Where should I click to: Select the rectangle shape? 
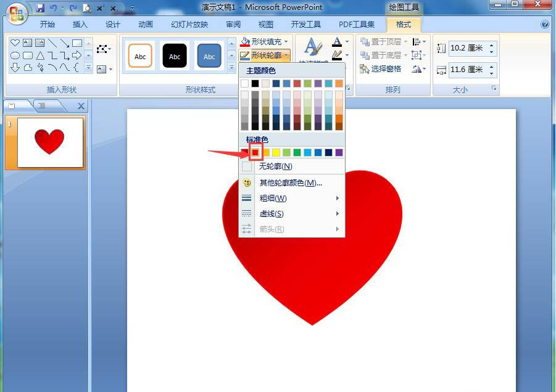pyautogui.click(x=77, y=43)
